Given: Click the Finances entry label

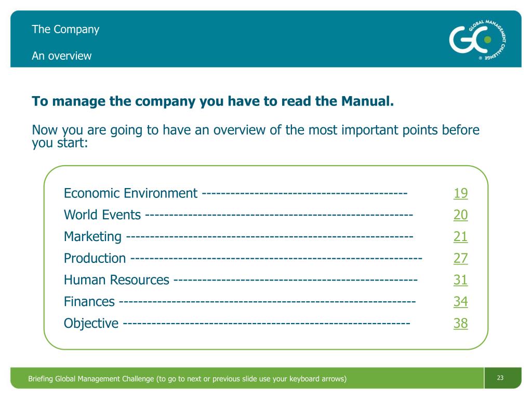Looking at the screenshot, I should (89, 302).
